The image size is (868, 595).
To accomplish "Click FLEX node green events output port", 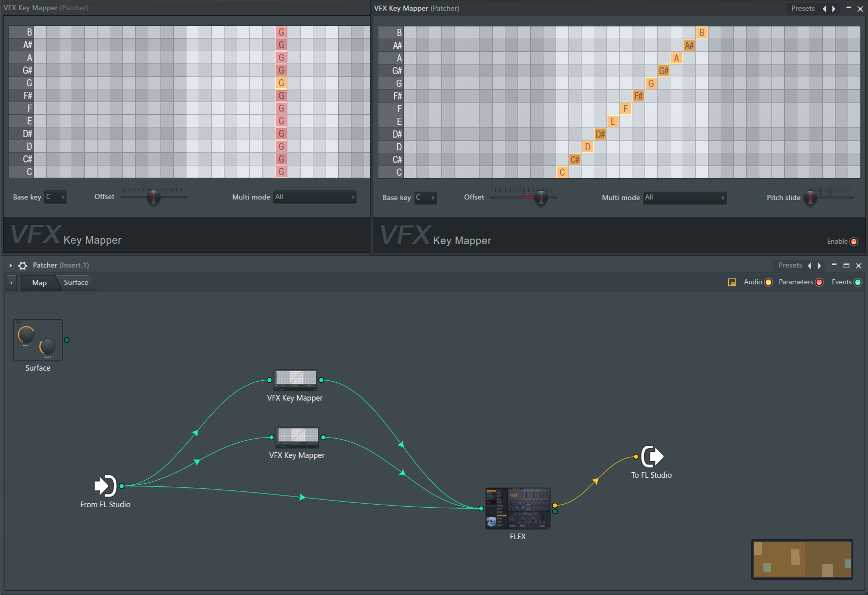I will pos(555,511).
